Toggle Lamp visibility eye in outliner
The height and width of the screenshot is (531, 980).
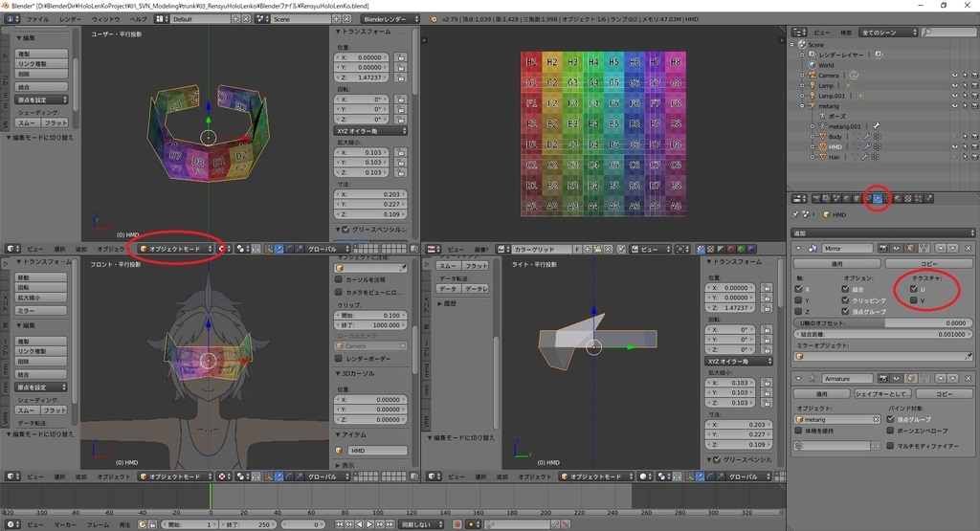coord(955,85)
